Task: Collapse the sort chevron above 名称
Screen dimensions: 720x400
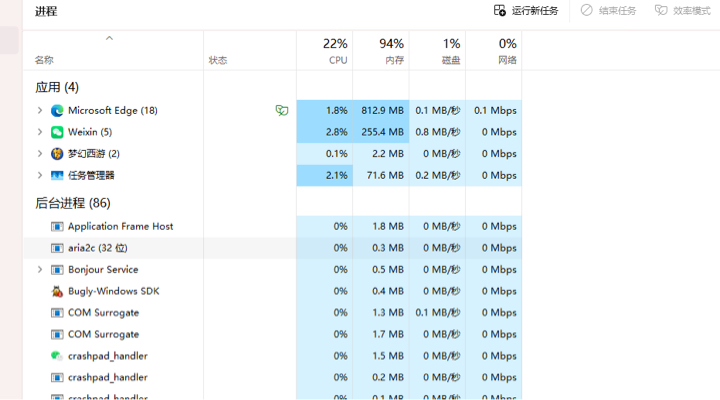Action: [109, 38]
